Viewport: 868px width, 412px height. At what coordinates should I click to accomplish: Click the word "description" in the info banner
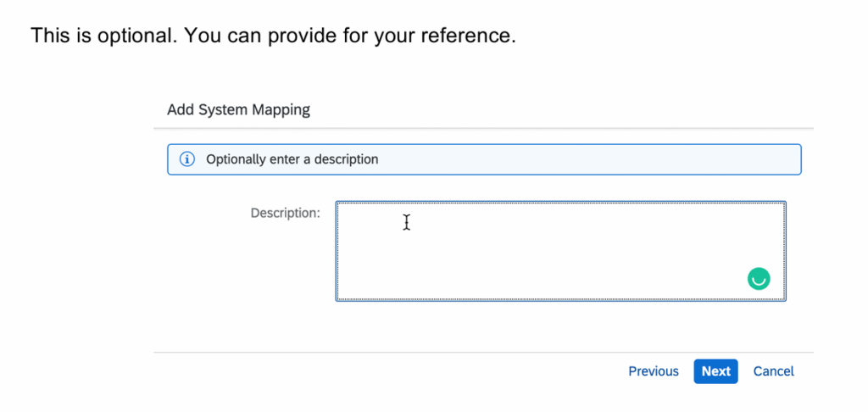(346, 159)
